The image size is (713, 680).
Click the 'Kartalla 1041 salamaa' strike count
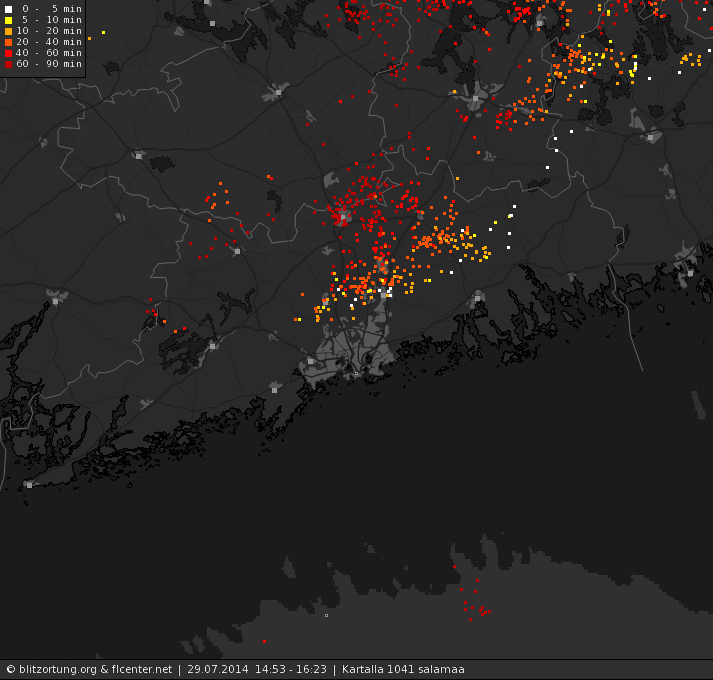[403, 670]
